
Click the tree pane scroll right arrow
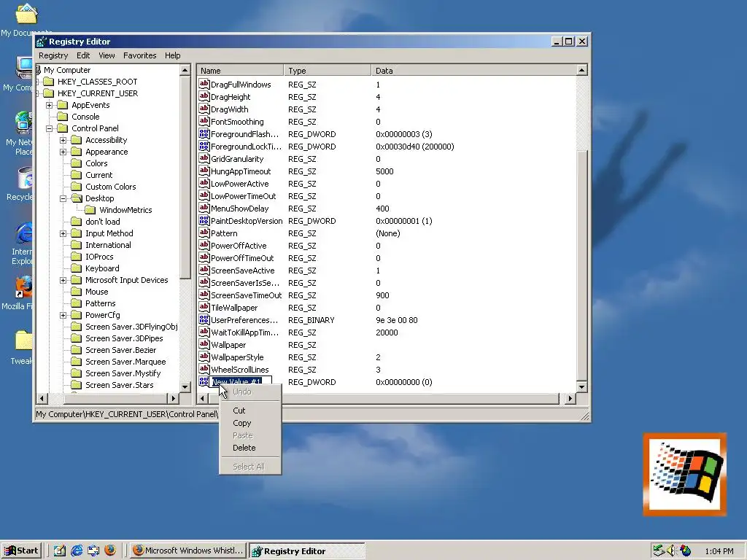174,398
